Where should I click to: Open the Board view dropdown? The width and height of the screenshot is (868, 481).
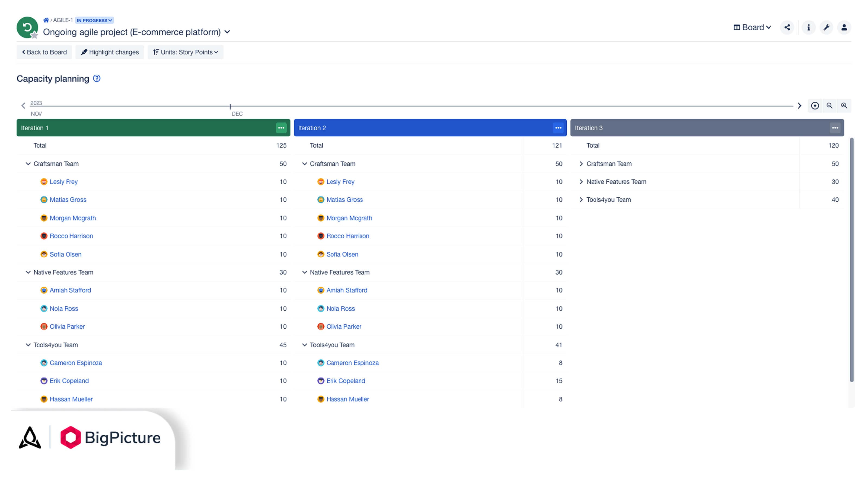point(752,27)
